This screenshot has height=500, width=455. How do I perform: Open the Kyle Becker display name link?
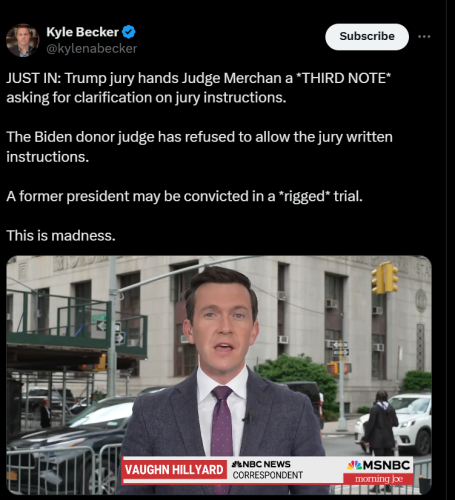[x=82, y=32]
